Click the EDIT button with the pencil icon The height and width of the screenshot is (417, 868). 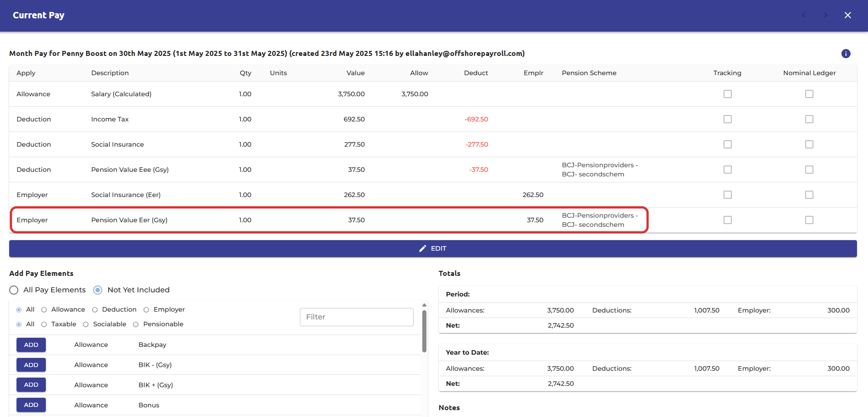[433, 248]
